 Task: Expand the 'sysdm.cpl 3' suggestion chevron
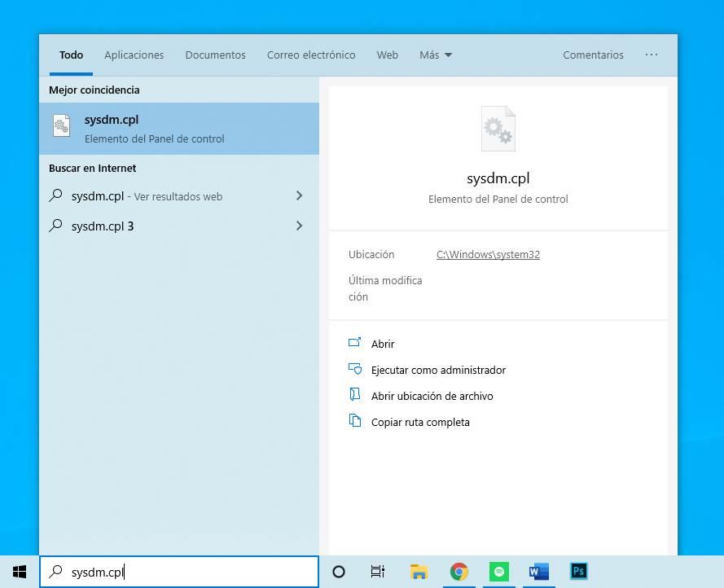point(299,226)
